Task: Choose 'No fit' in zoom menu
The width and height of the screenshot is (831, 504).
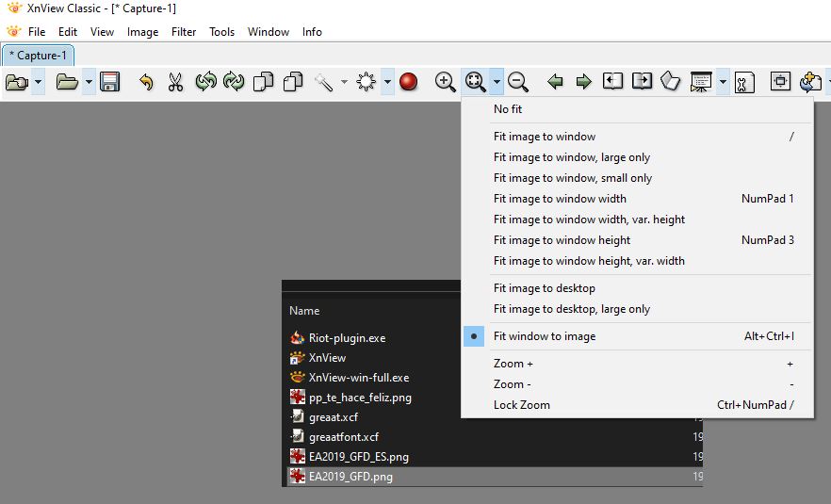Action: [508, 109]
